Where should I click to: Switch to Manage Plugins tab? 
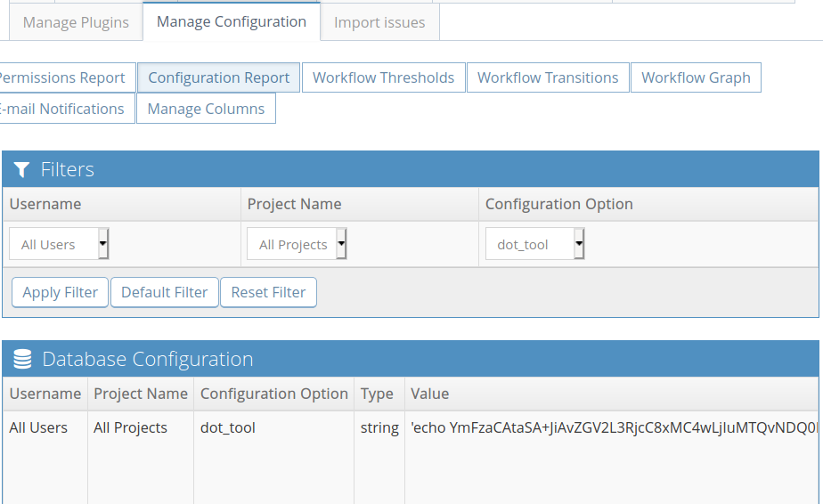(76, 22)
